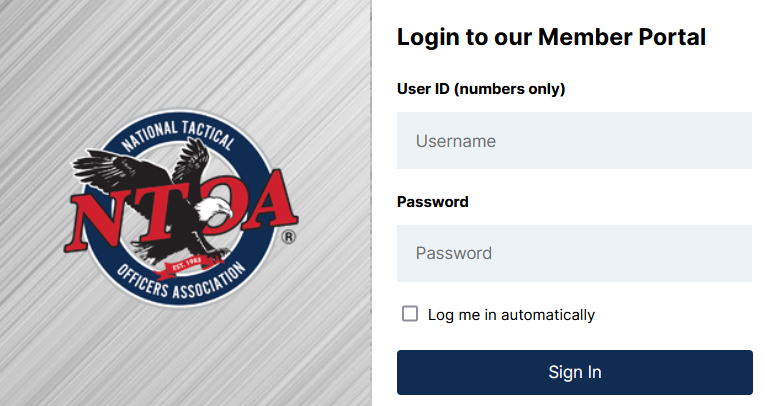This screenshot has width=765, height=406.
Task: Click the "Login to our Member Portal" heading
Action: coord(552,38)
